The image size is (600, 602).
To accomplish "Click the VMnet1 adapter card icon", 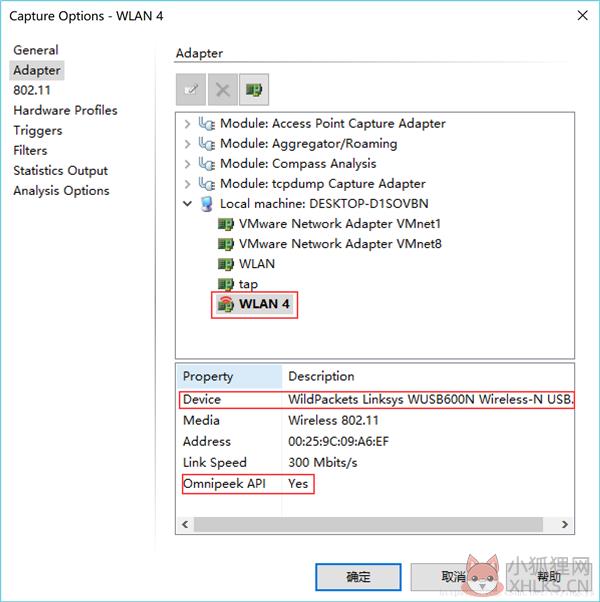I will click(x=226, y=224).
